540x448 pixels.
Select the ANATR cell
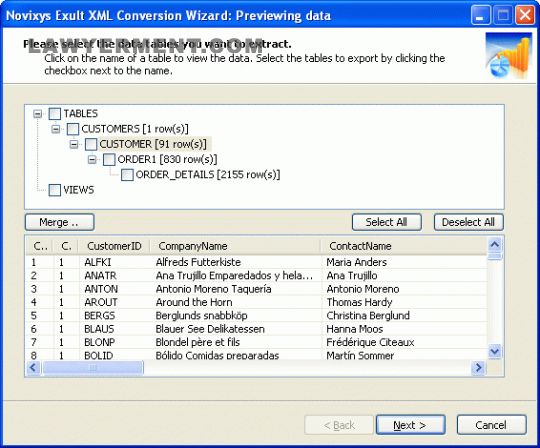pos(115,276)
